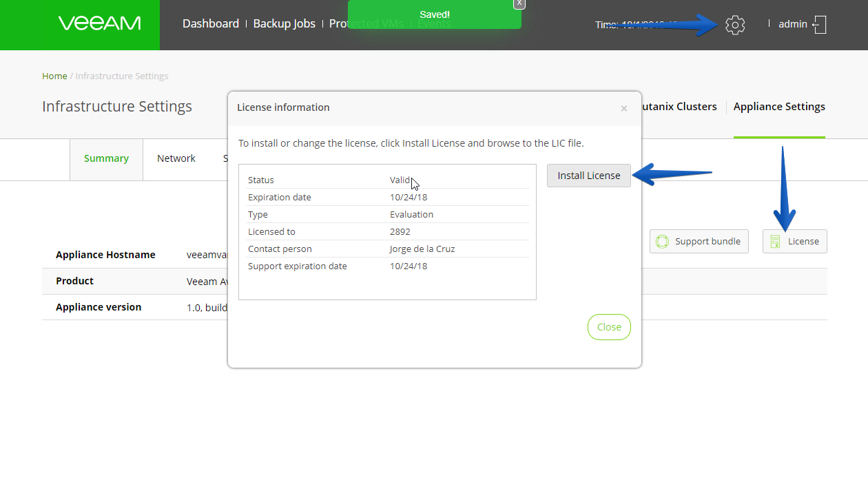Open the Dashboard menu item
The height and width of the screenshot is (493, 868).
click(x=211, y=23)
